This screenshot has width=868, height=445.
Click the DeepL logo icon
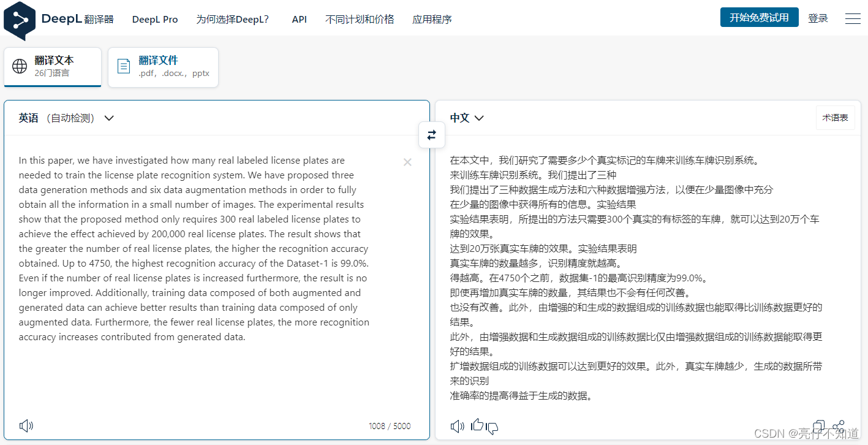click(20, 21)
